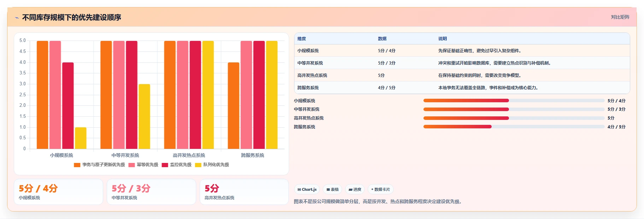644x219 pixels.
Task: Click the 小规模系统 label beside the progress bars
Action: tap(304, 101)
